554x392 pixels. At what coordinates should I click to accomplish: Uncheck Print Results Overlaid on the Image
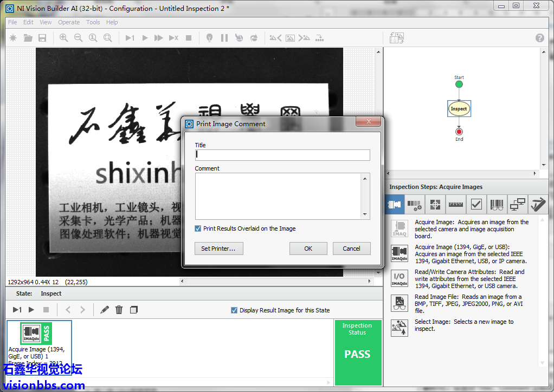(198, 228)
